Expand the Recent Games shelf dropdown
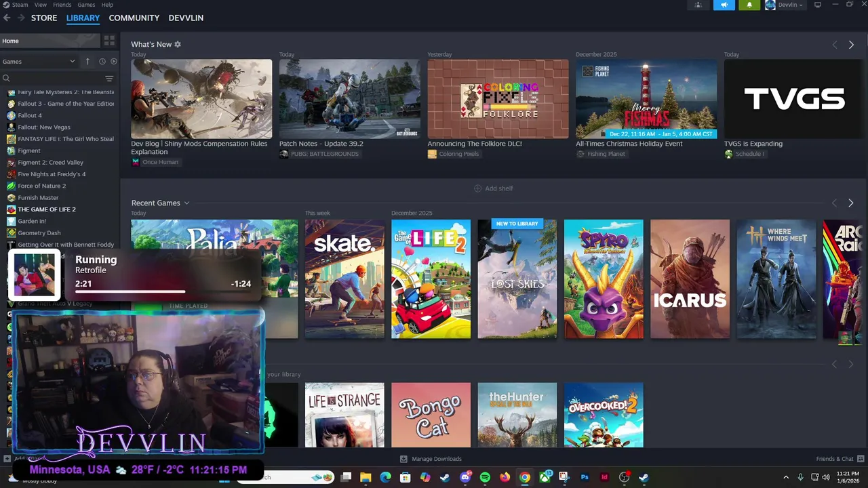This screenshot has width=868, height=488. point(186,203)
